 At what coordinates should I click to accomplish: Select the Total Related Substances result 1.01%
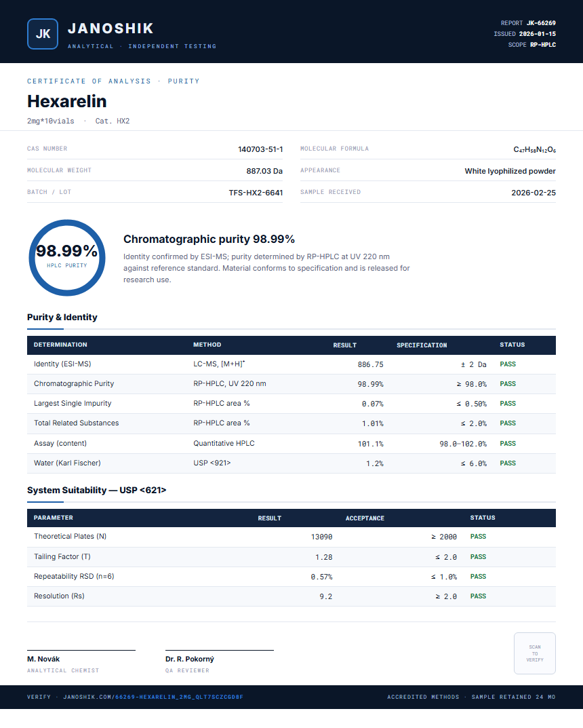point(372,423)
